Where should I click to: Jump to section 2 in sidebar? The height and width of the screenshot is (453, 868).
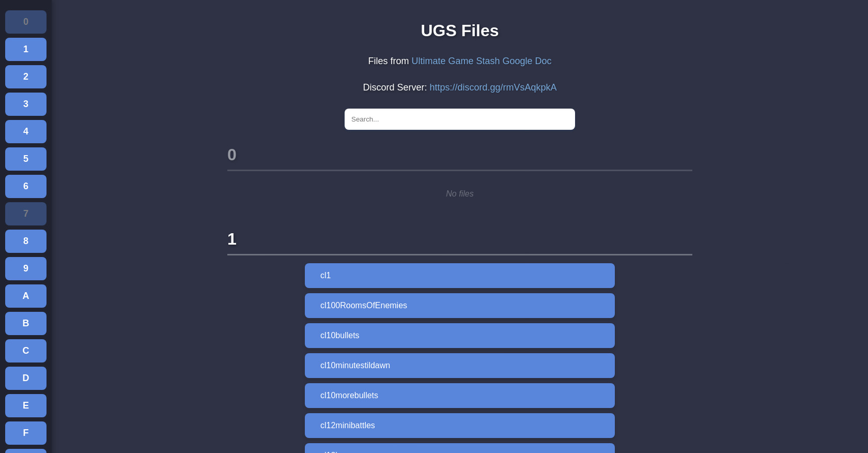[x=26, y=77]
